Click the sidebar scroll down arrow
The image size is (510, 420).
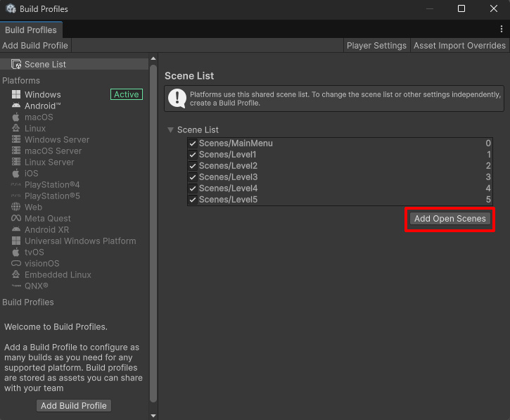coord(153,416)
